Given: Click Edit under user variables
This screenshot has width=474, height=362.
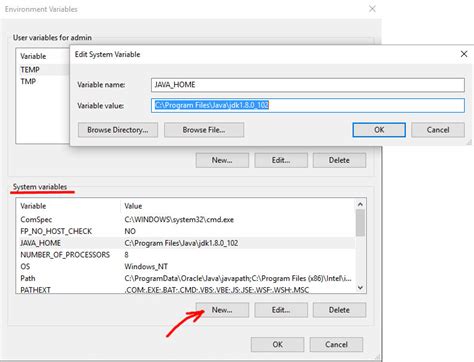Looking at the screenshot, I should click(x=281, y=160).
